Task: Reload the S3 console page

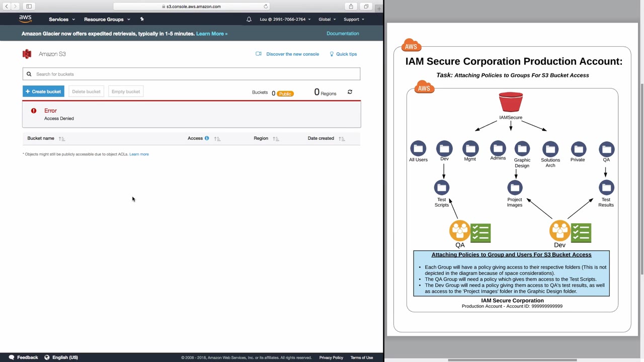Action: click(266, 7)
